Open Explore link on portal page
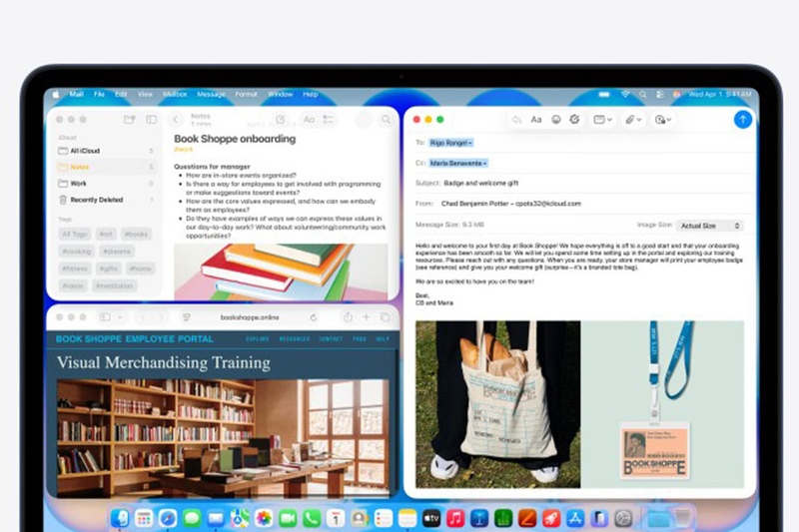Viewport: 799px width, 532px height. [x=258, y=339]
